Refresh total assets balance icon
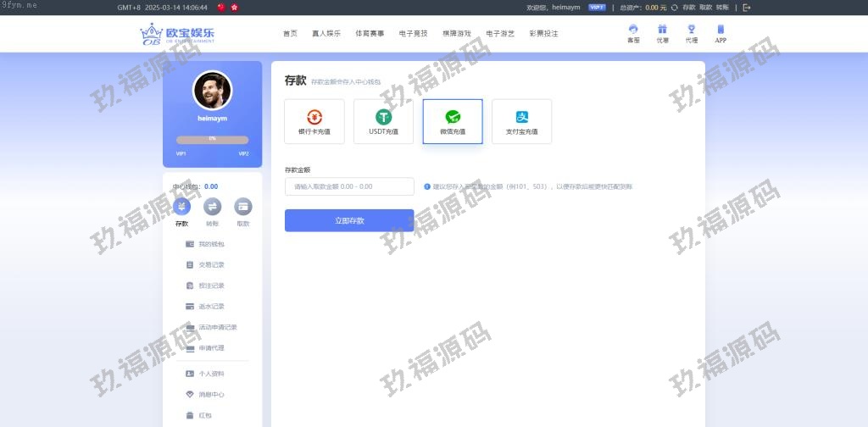The height and width of the screenshot is (427, 868). click(x=674, y=7)
